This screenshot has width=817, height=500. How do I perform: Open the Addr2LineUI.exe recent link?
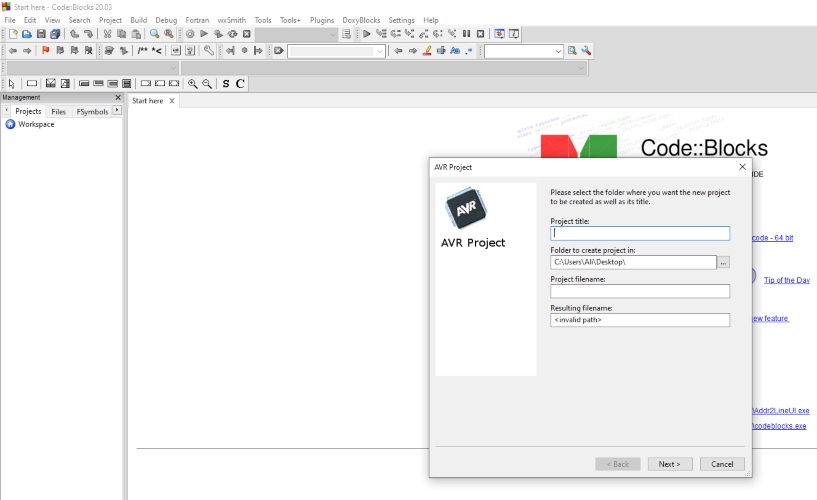[x=781, y=411]
